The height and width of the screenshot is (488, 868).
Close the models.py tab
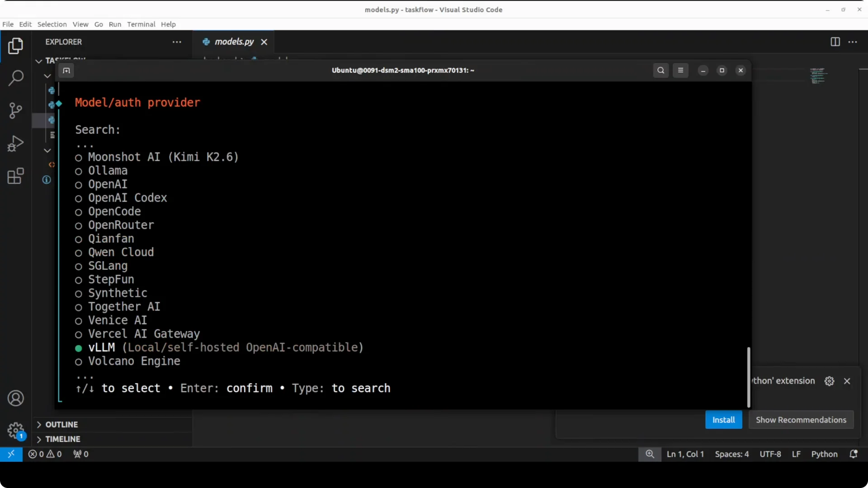click(x=264, y=42)
